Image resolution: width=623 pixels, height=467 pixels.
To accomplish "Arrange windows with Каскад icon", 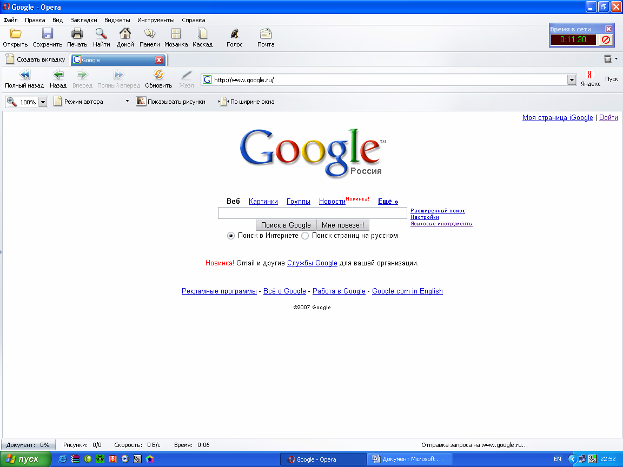I will coord(202,34).
